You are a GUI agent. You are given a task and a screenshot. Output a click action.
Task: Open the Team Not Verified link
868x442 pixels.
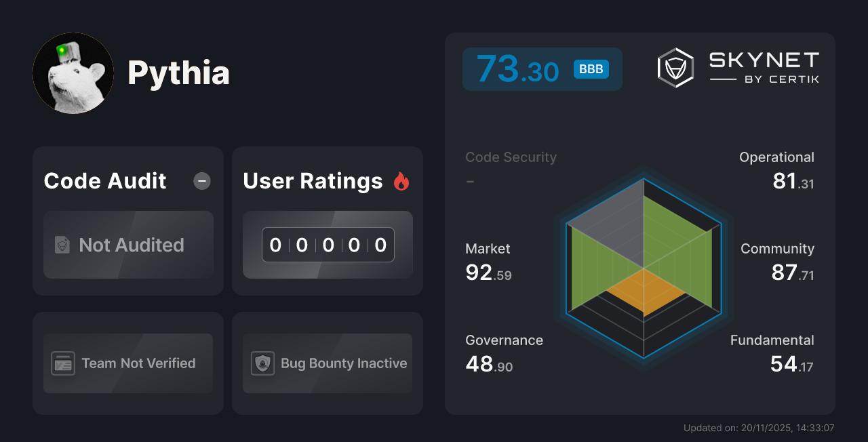tap(127, 363)
